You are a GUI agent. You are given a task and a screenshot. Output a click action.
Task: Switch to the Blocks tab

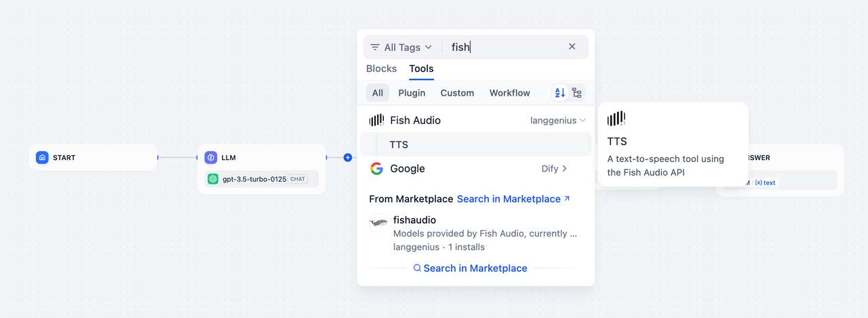pos(381,68)
